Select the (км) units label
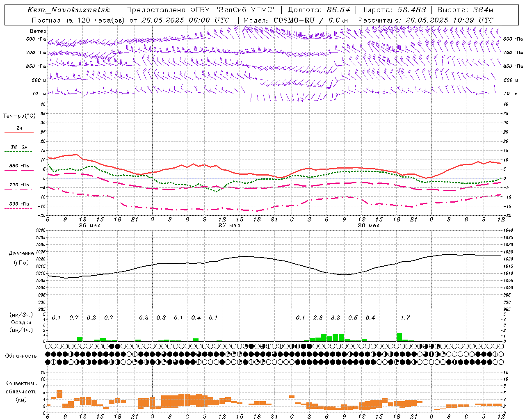Screen dimensions: 525x420 (21, 400)
